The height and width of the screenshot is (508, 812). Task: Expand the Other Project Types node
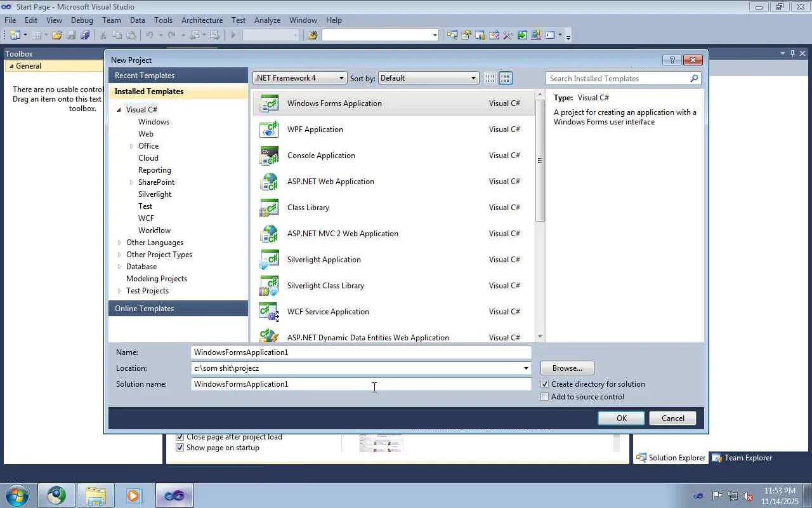(x=119, y=255)
